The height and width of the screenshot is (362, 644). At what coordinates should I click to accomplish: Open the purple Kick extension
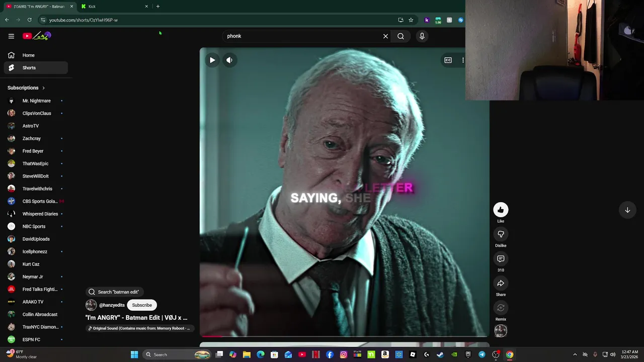[427, 20]
